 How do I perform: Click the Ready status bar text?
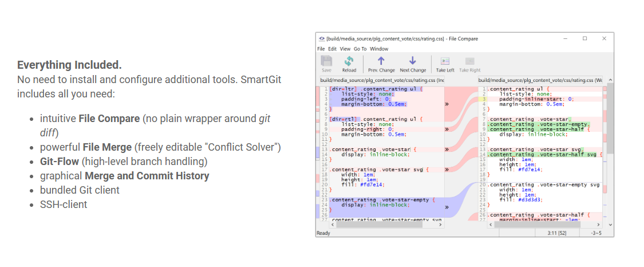323,233
